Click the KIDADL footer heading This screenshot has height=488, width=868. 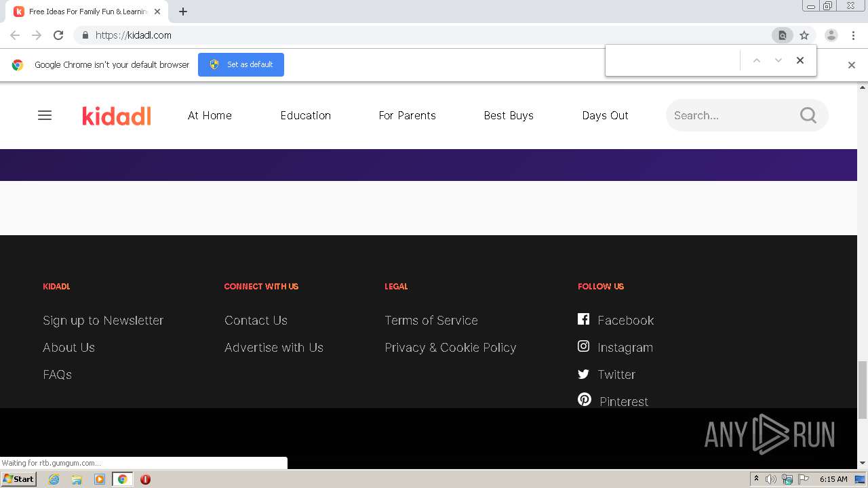coord(56,286)
